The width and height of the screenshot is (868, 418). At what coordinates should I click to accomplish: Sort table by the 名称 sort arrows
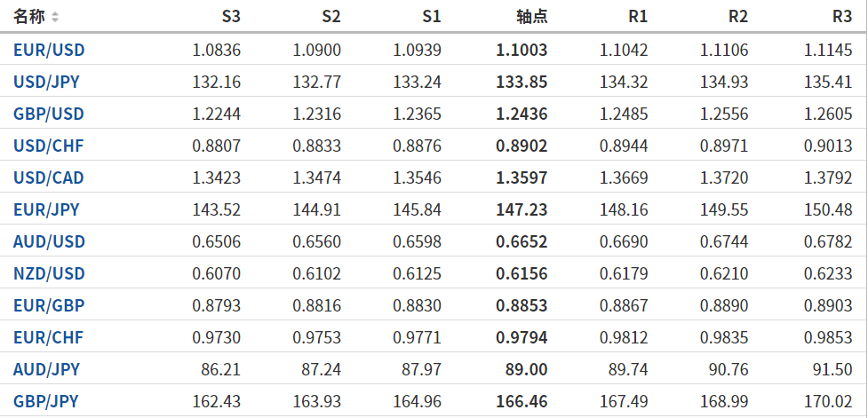(56, 17)
